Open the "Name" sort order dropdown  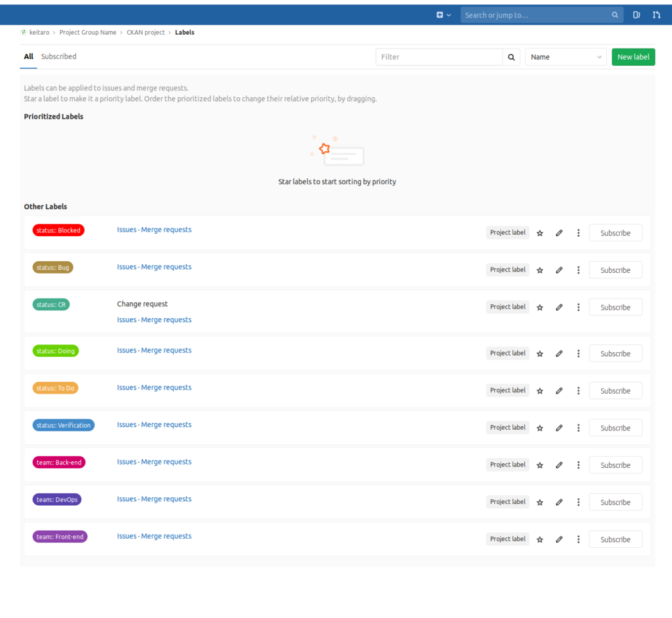pyautogui.click(x=565, y=57)
